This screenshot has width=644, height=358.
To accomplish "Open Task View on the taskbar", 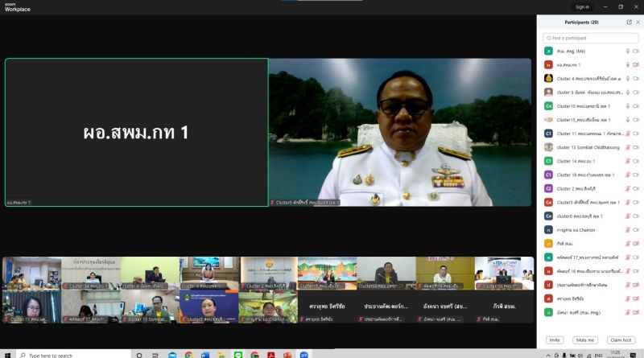I will point(155,355).
